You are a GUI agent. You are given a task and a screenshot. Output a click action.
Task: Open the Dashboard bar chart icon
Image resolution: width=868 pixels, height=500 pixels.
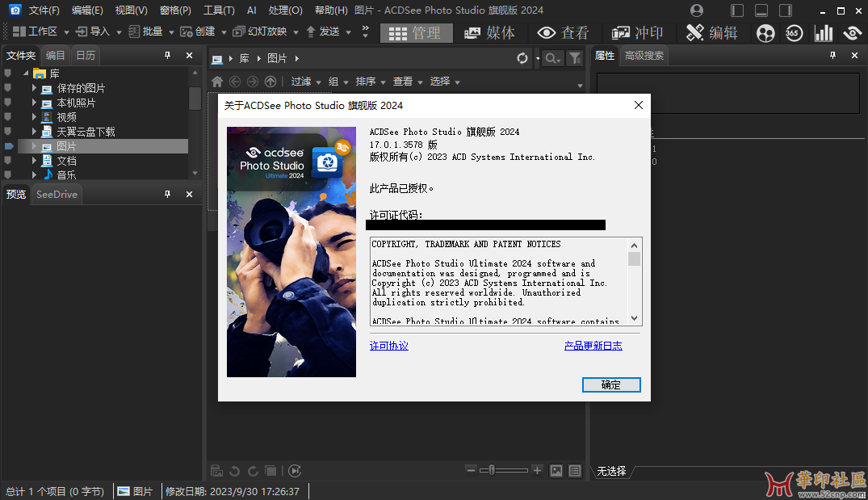[x=823, y=33]
